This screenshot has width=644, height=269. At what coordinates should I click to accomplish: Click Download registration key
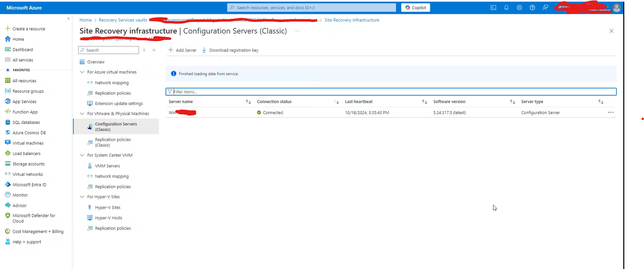coord(230,50)
